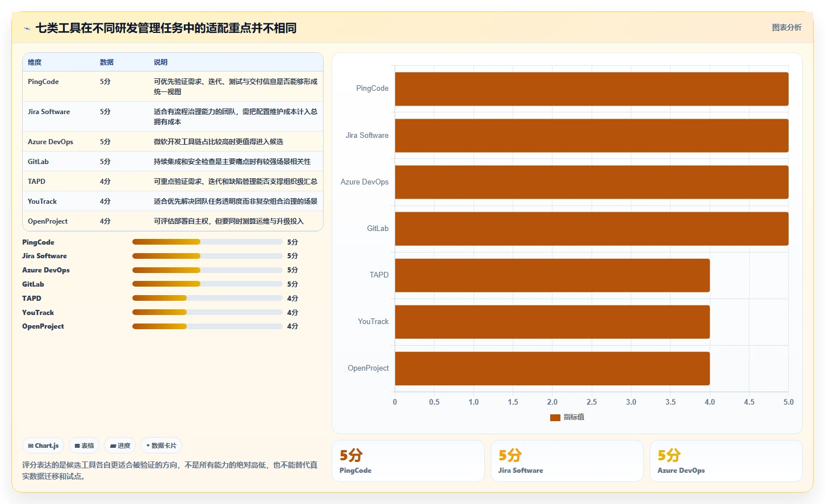Screen dimensions: 825x504
Task: Click the description 可评估部署自主权，但要同时测算运维与升级投入
Action: [229, 221]
